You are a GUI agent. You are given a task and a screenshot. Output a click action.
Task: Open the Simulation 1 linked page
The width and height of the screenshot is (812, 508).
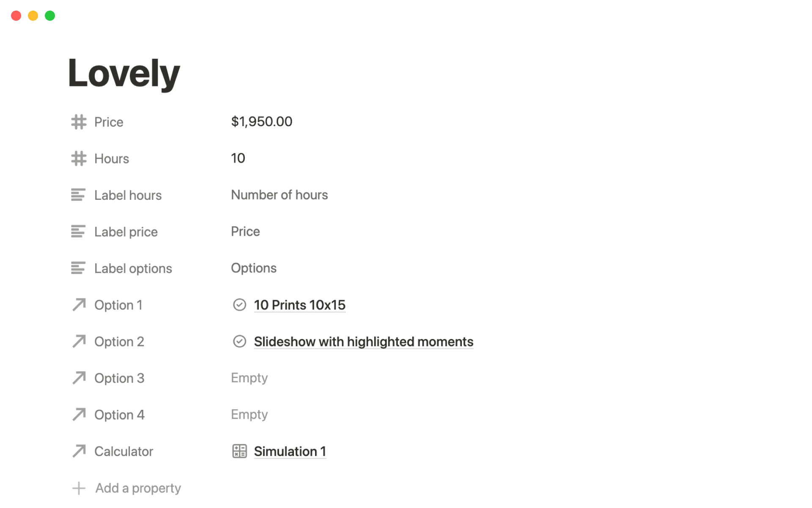pyautogui.click(x=290, y=451)
